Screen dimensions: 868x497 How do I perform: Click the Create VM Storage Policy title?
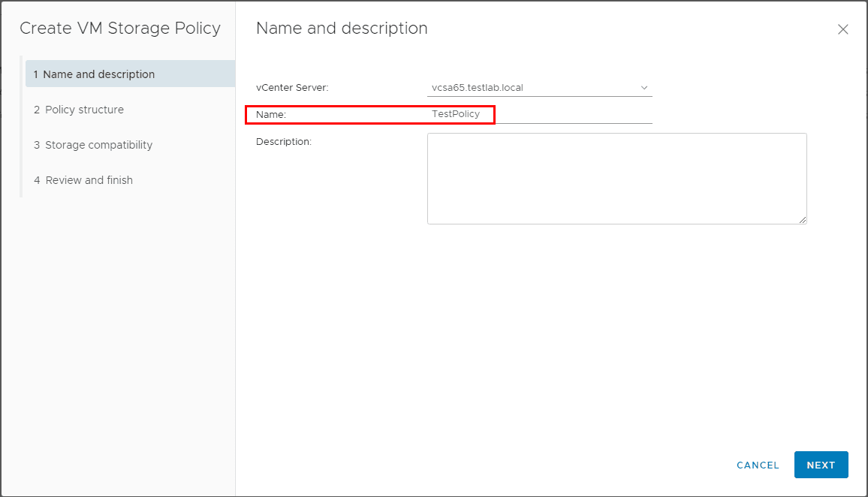120,29
